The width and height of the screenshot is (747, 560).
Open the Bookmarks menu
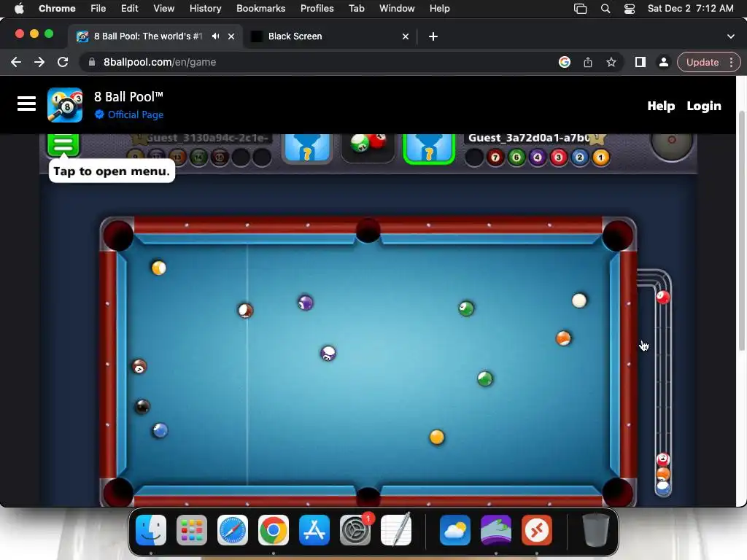[260, 9]
